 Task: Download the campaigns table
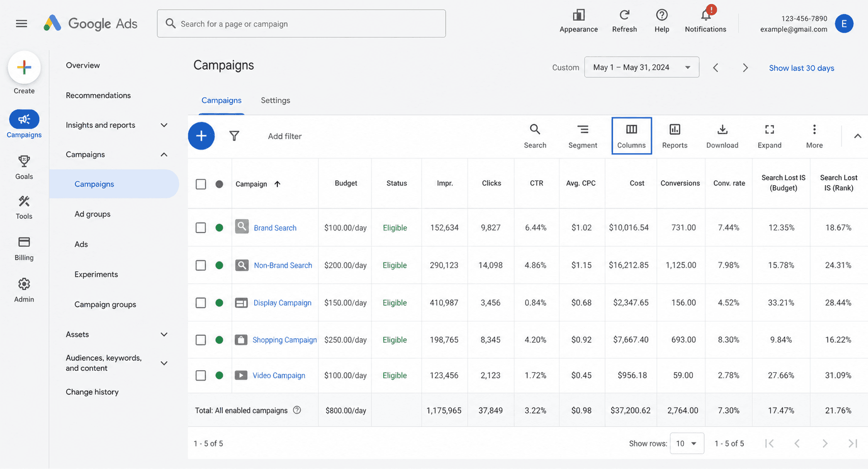point(722,136)
